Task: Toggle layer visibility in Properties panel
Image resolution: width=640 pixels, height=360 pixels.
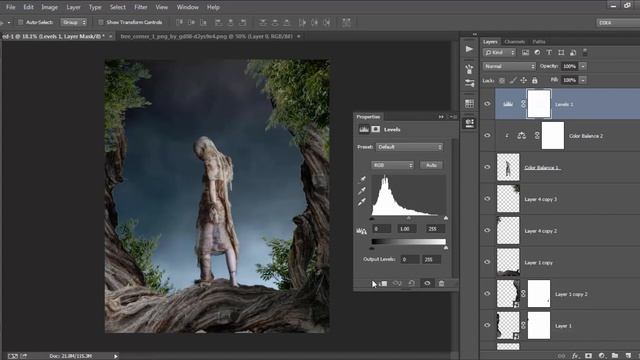Action: (427, 283)
